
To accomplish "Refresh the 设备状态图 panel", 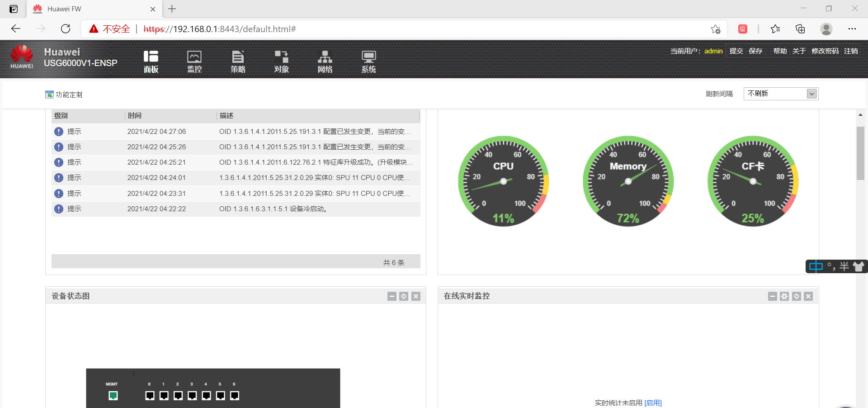I will tap(404, 296).
